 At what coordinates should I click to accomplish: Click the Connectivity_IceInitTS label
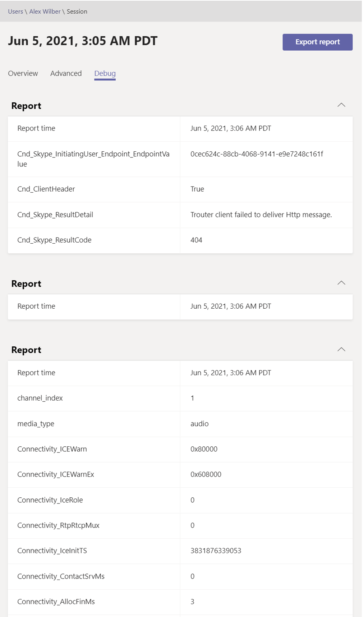[x=52, y=551]
